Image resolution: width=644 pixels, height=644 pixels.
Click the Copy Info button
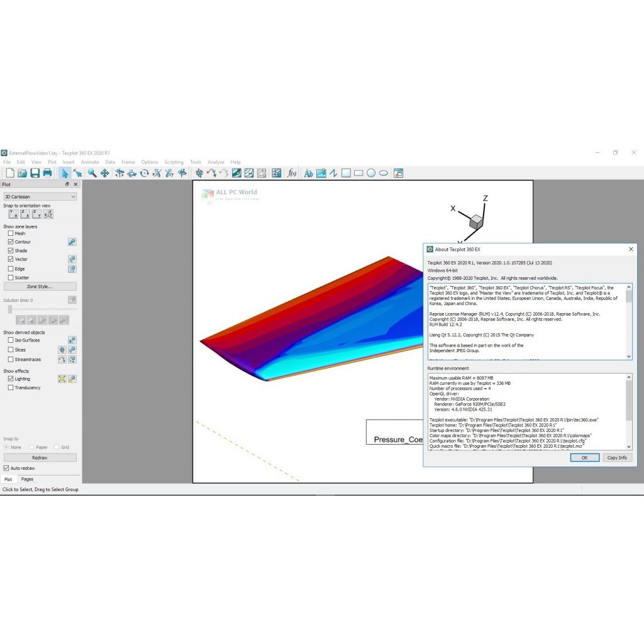click(x=617, y=458)
